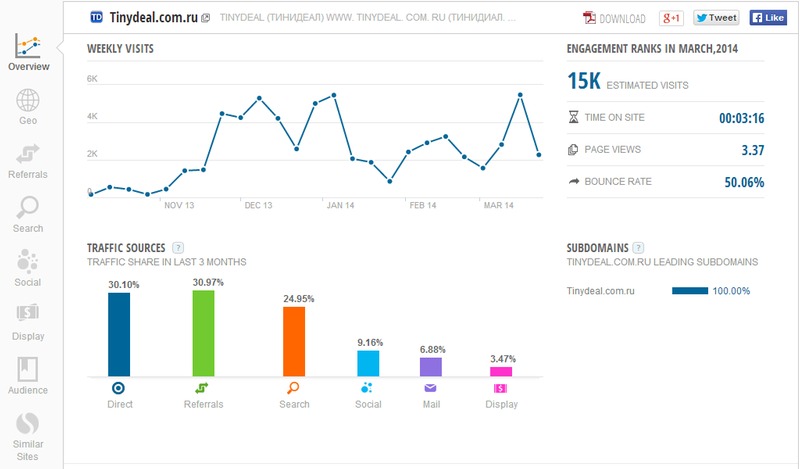Click the last data point on weekly visits chart
The height and width of the screenshot is (469, 800).
pos(539,155)
